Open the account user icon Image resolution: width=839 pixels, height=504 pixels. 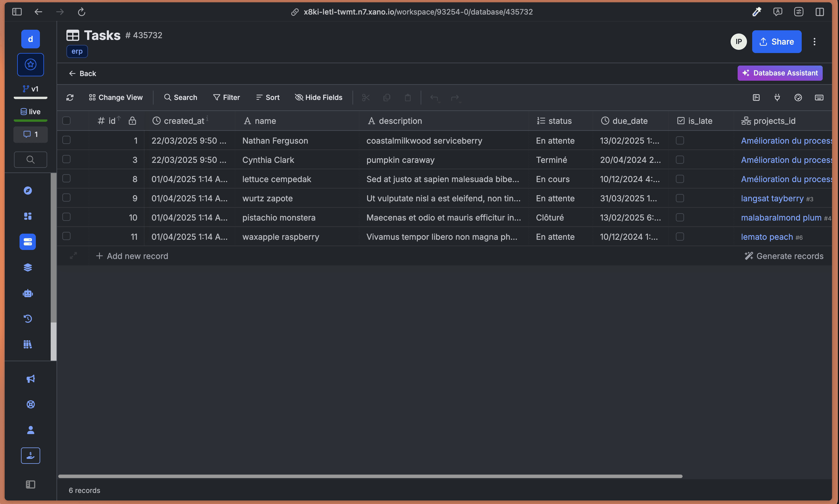pyautogui.click(x=31, y=430)
